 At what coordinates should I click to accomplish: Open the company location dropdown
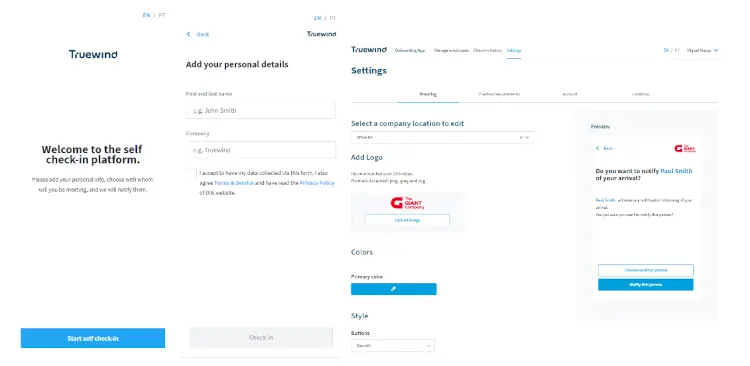point(527,137)
